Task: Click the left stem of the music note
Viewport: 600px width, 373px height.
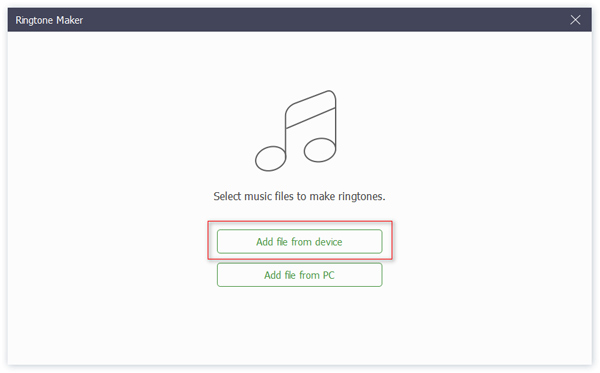Action: [x=285, y=130]
